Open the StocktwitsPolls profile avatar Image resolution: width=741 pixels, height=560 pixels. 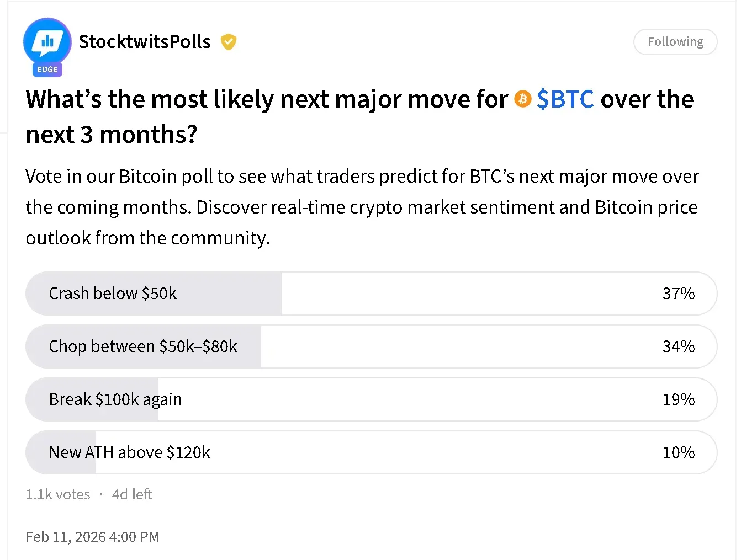point(47,42)
